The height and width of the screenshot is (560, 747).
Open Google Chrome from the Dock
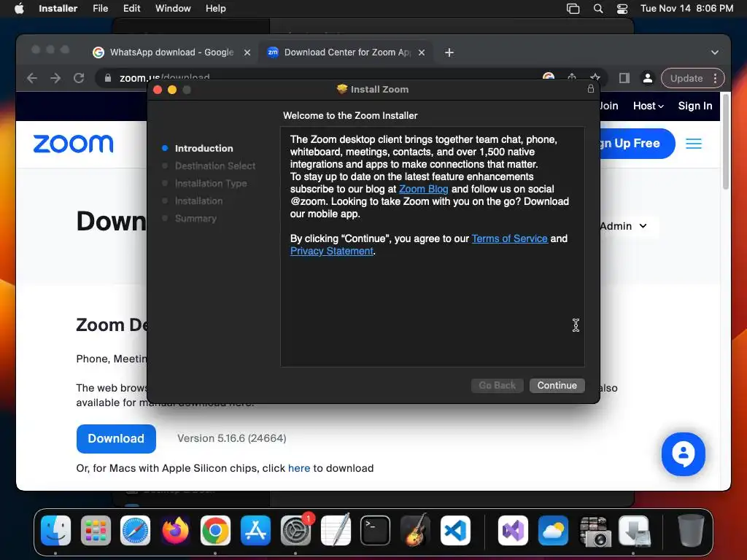[215, 530]
